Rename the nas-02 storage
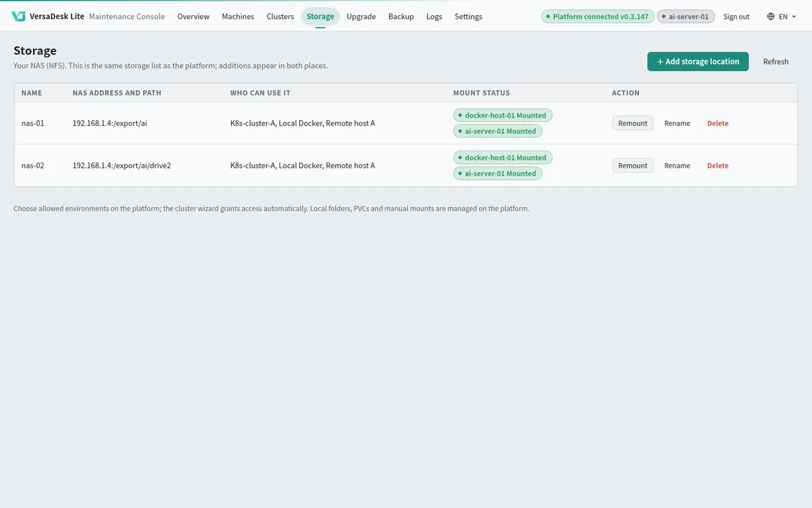The image size is (812, 508). tap(677, 166)
